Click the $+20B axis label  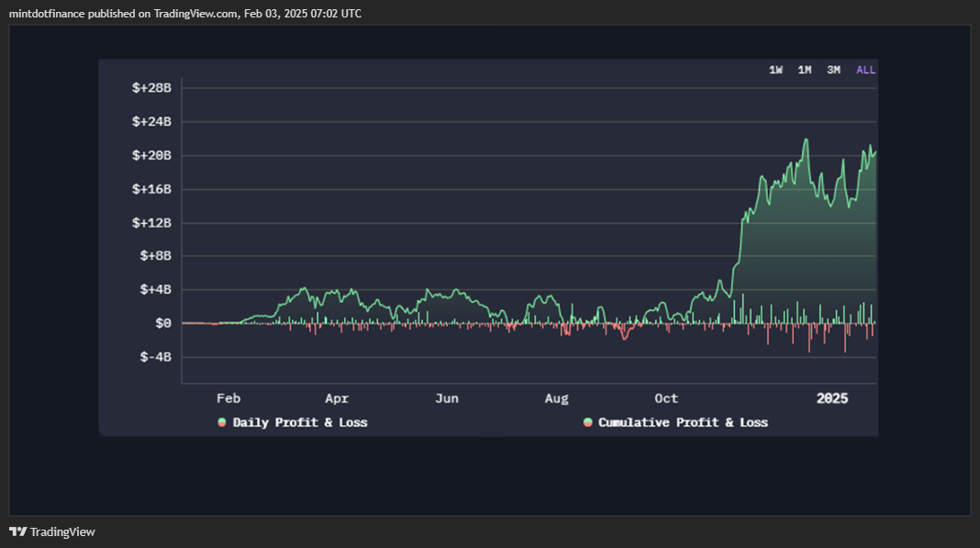pyautogui.click(x=151, y=155)
